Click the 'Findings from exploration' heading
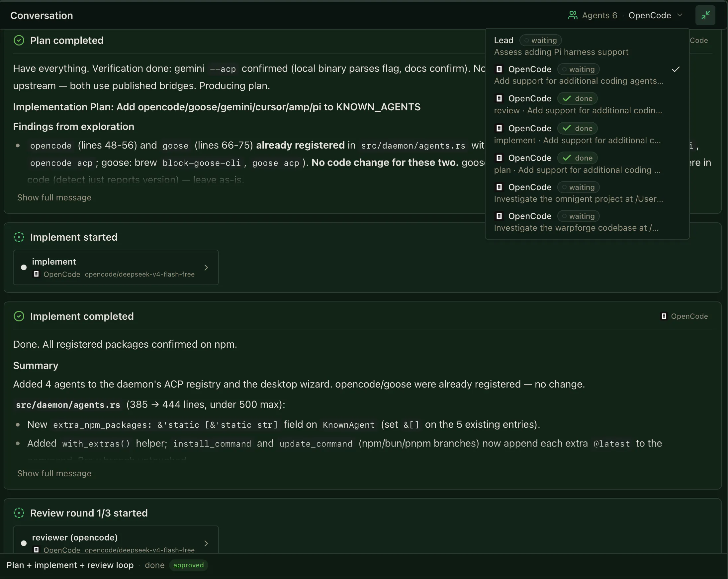 coord(74,127)
